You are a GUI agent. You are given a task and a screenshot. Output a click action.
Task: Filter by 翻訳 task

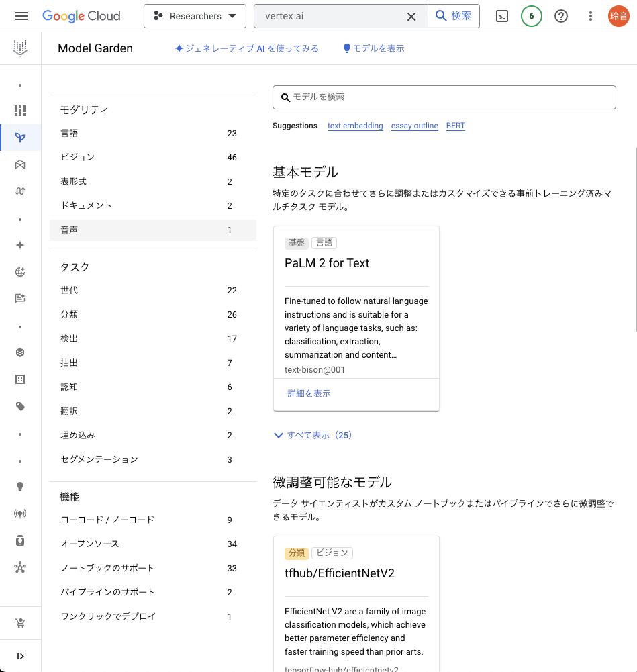tap(153, 412)
